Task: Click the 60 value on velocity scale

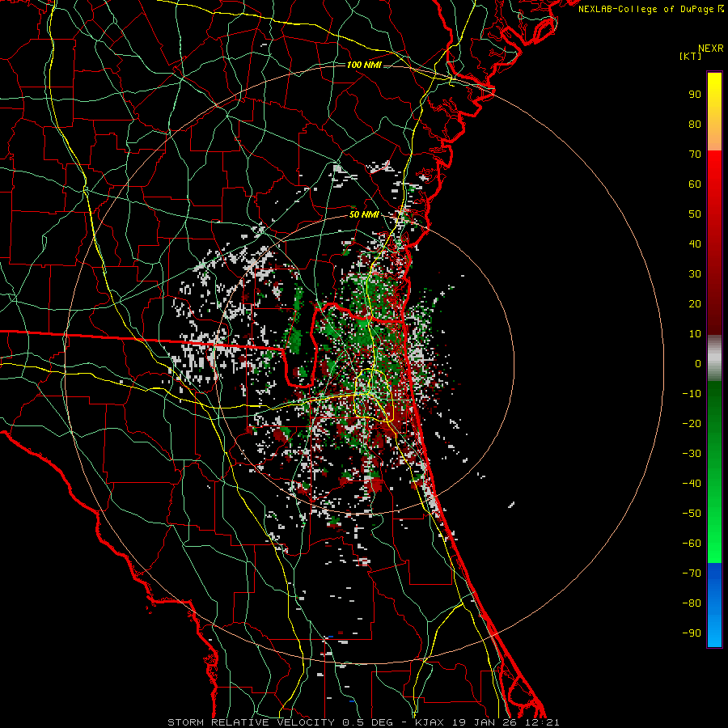Action: 695,184
